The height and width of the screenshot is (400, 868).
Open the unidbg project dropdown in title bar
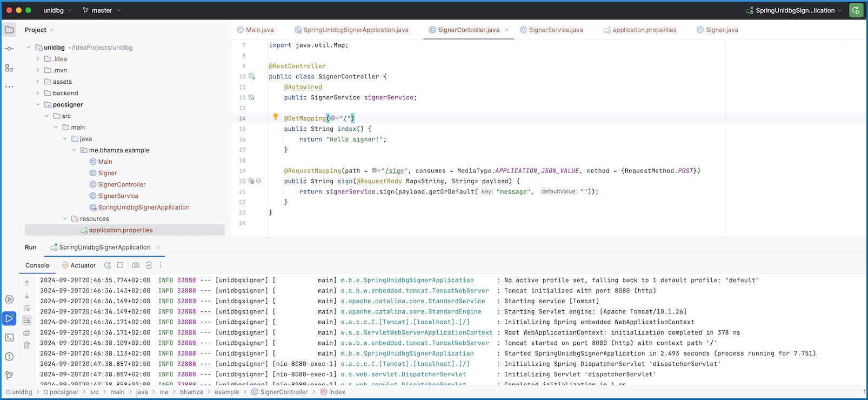pyautogui.click(x=58, y=10)
